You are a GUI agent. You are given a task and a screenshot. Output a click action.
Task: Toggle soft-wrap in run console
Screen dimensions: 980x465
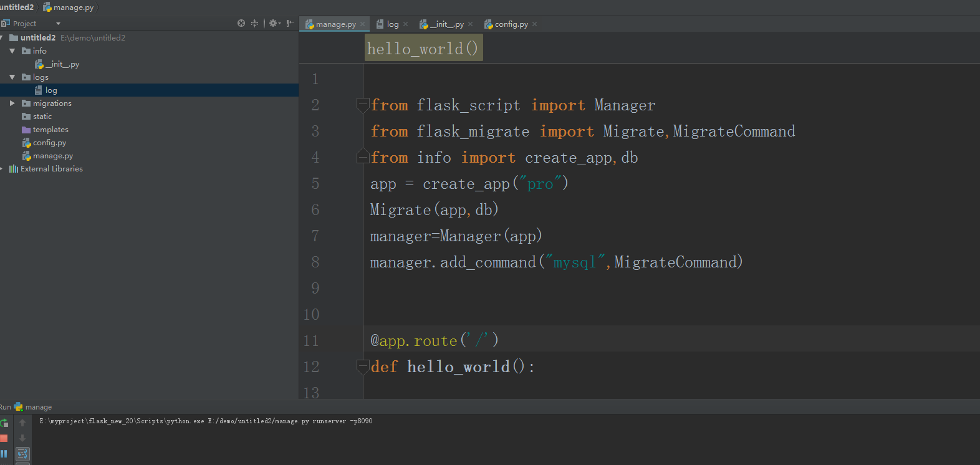click(x=22, y=453)
